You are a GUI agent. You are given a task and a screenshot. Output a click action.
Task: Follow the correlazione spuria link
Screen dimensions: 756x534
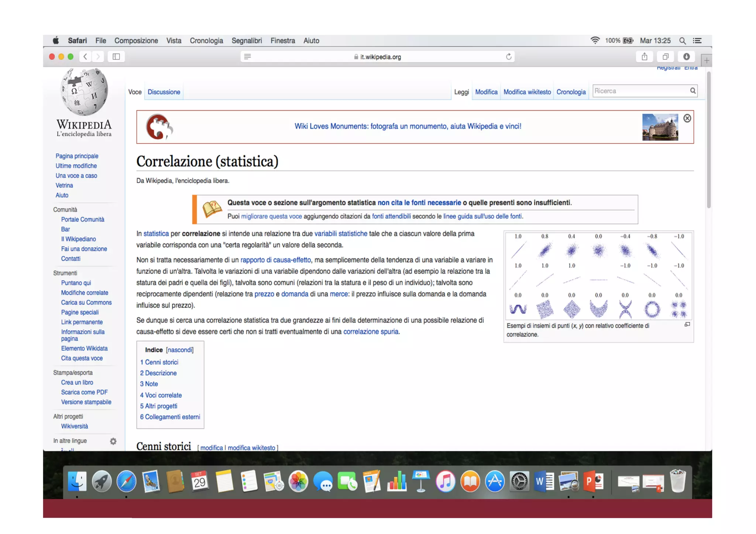point(371,331)
